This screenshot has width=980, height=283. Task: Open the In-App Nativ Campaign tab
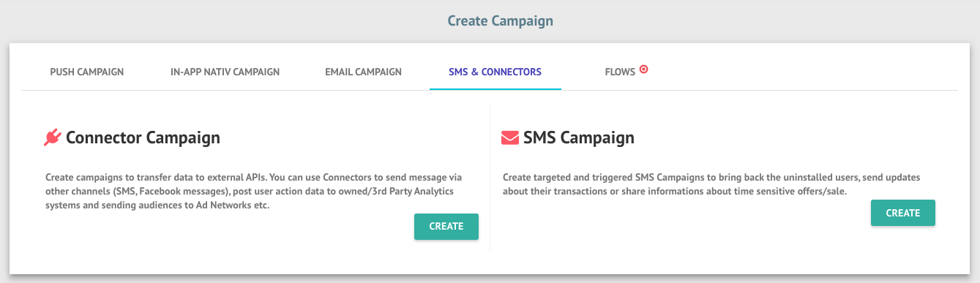[x=225, y=72]
